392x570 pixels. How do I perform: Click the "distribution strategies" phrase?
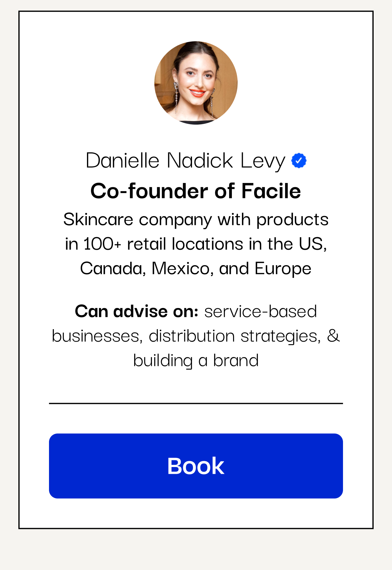tap(235, 336)
